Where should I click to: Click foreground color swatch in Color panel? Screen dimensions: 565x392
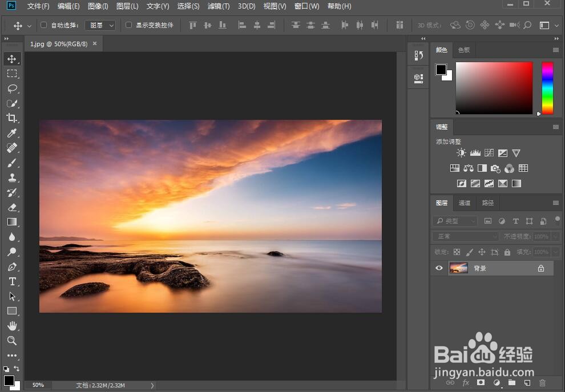(x=441, y=69)
